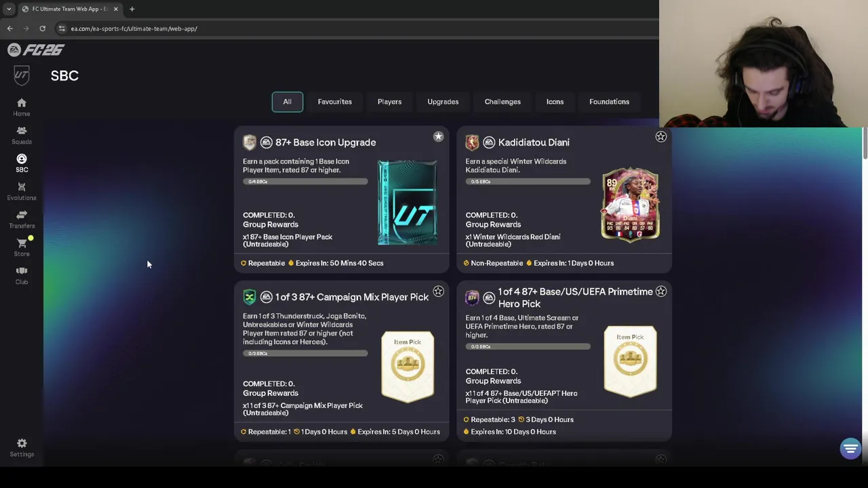
Task: Click Campaign Mix Item Pick card image
Action: tap(408, 366)
